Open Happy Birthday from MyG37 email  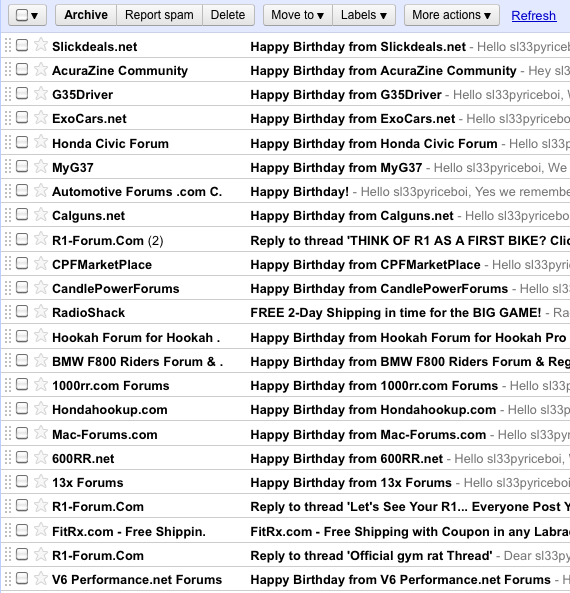coord(336,168)
